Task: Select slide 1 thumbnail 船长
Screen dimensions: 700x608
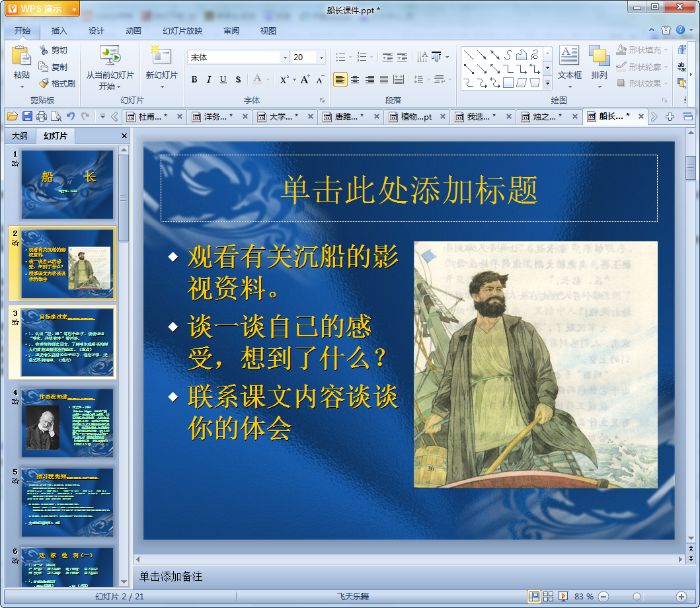Action: (67, 184)
